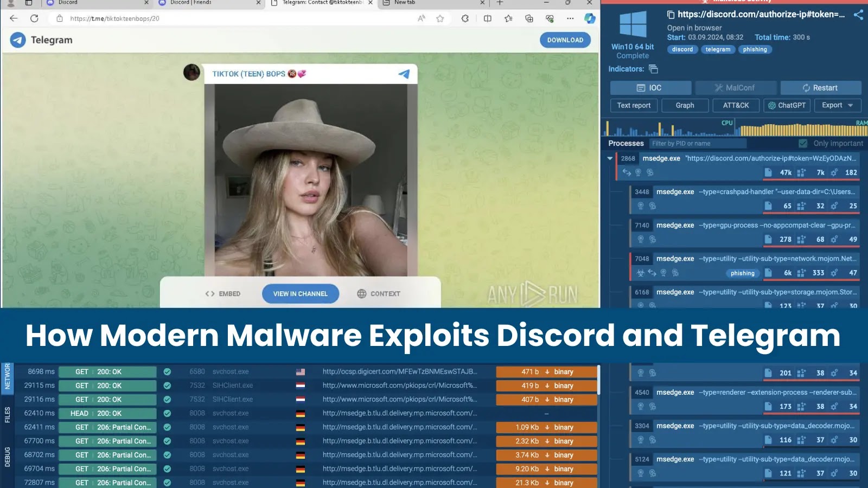Open the Copilot icon in Edge
Image resolution: width=868 pixels, height=488 pixels.
(590, 18)
